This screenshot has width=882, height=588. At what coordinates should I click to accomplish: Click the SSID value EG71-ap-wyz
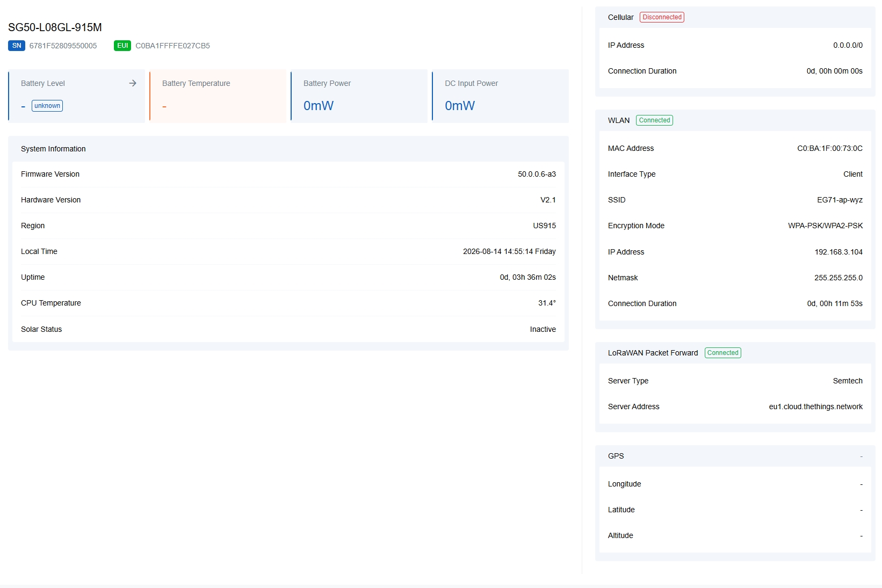tap(840, 200)
